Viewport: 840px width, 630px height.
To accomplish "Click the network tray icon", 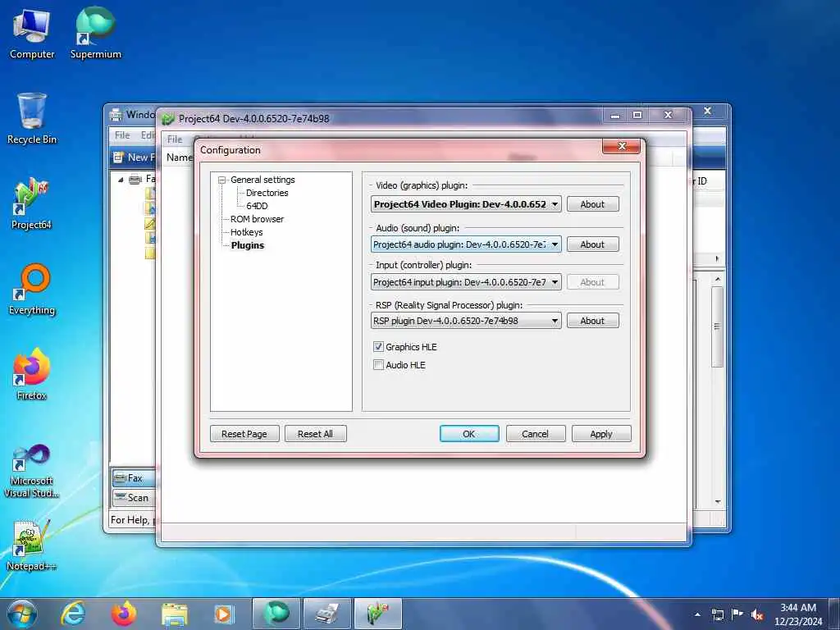I will [717, 614].
